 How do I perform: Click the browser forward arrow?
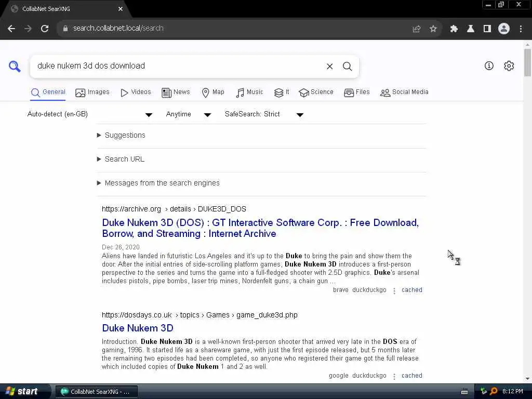[28, 29]
